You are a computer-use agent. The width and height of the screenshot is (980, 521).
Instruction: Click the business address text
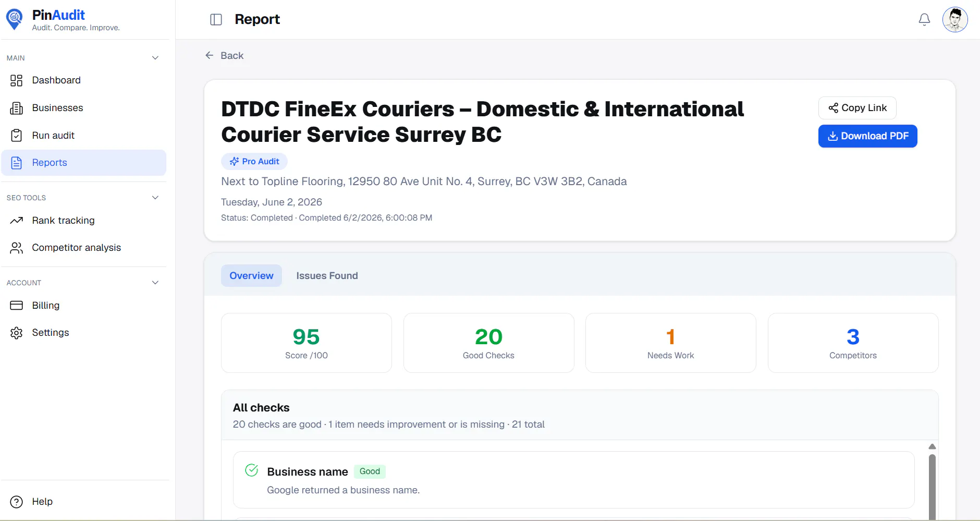[424, 181]
